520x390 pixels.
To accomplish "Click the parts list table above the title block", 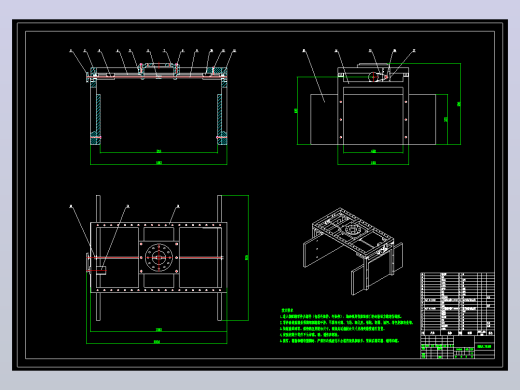I will [x=457, y=304].
